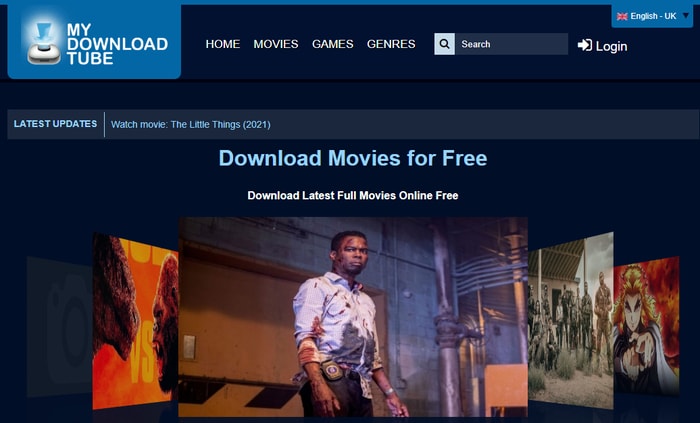The image size is (700, 423).
Task: Open 'Watch movie: The Little Things (2021)' link
Action: 191,124
